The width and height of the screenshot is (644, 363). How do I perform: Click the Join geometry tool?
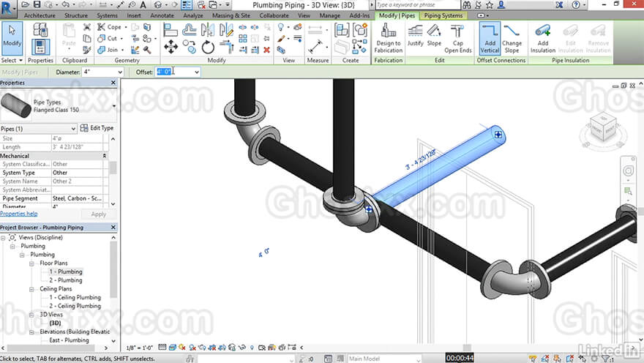(108, 50)
